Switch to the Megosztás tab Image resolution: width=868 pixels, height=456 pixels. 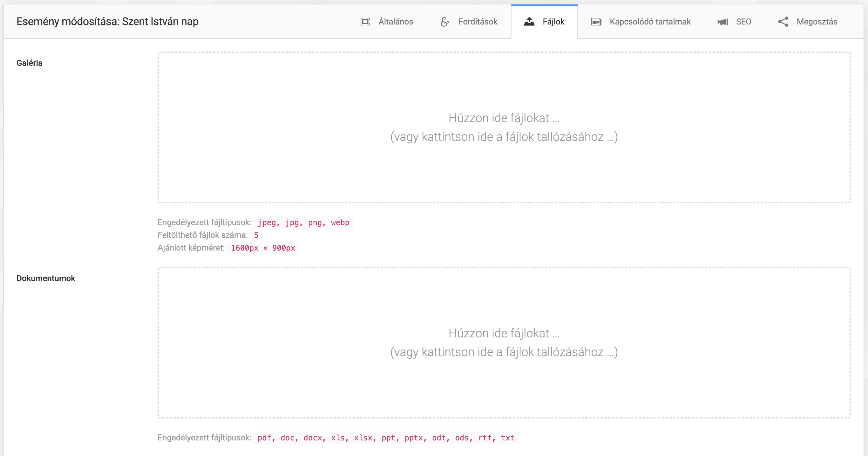[817, 22]
